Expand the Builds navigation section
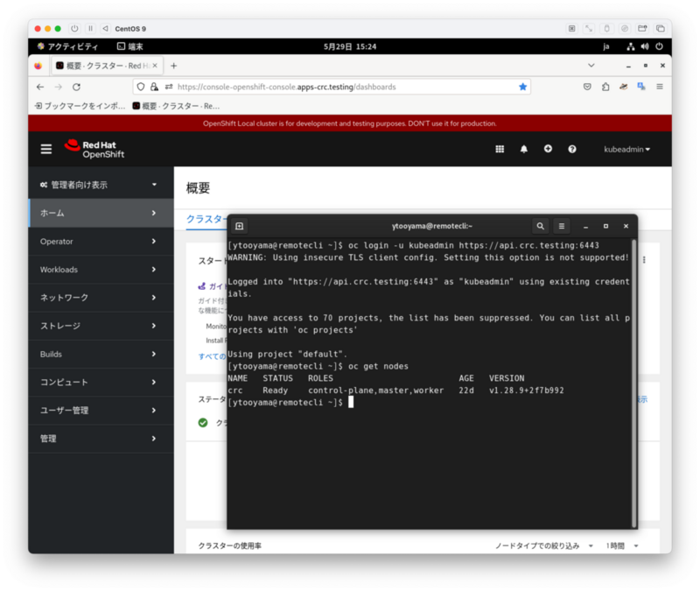This screenshot has width=700, height=591. click(101, 354)
